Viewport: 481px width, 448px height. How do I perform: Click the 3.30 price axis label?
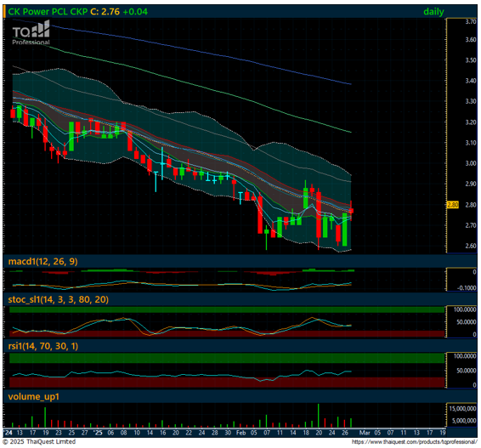point(471,101)
